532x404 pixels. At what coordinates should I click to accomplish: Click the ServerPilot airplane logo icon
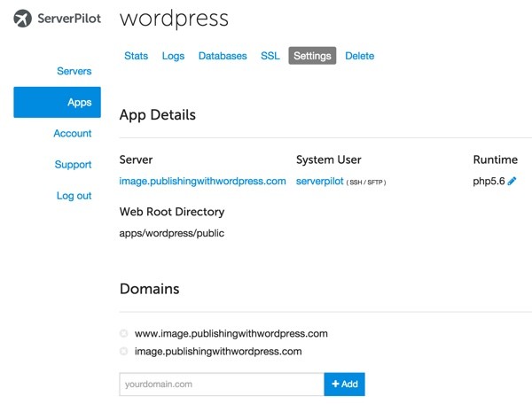click(22, 19)
